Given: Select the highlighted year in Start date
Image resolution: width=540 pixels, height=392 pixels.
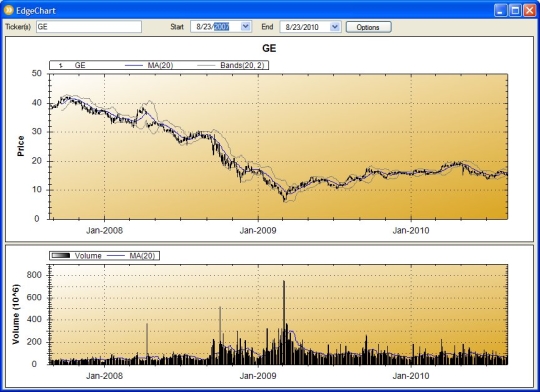Looking at the screenshot, I should click(x=221, y=27).
